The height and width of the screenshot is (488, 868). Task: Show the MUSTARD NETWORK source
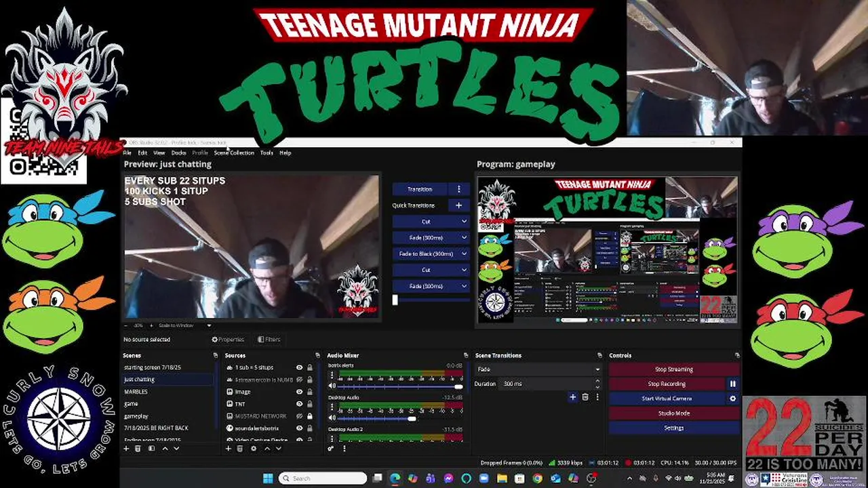coord(299,416)
